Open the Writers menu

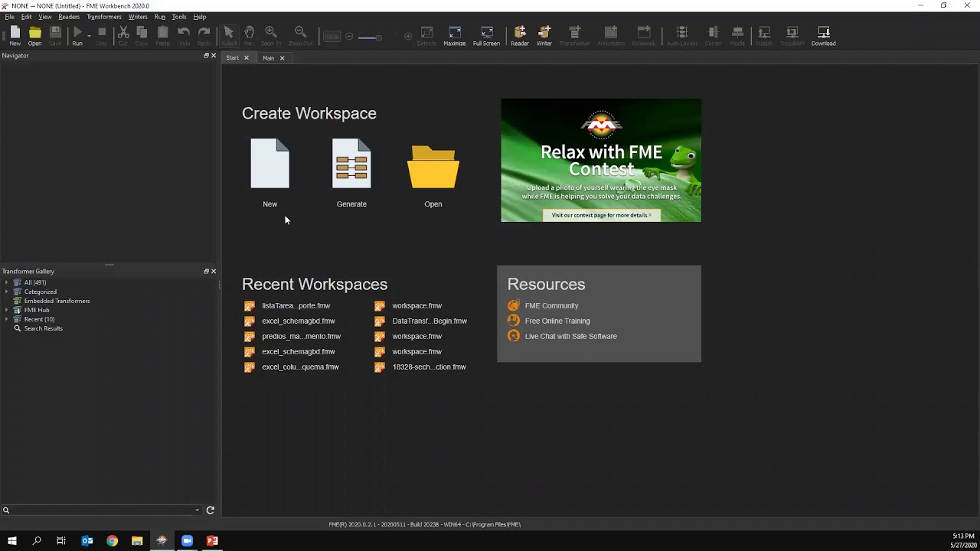point(138,17)
